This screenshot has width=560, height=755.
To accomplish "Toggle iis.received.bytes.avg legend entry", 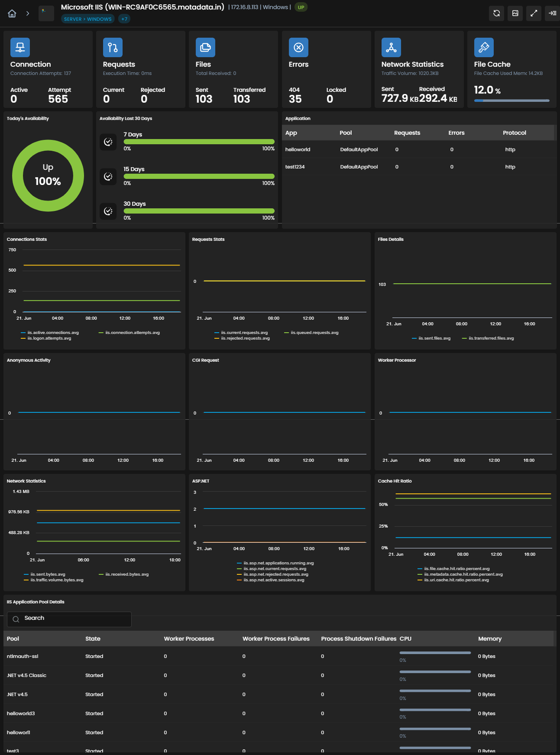I will (x=124, y=574).
